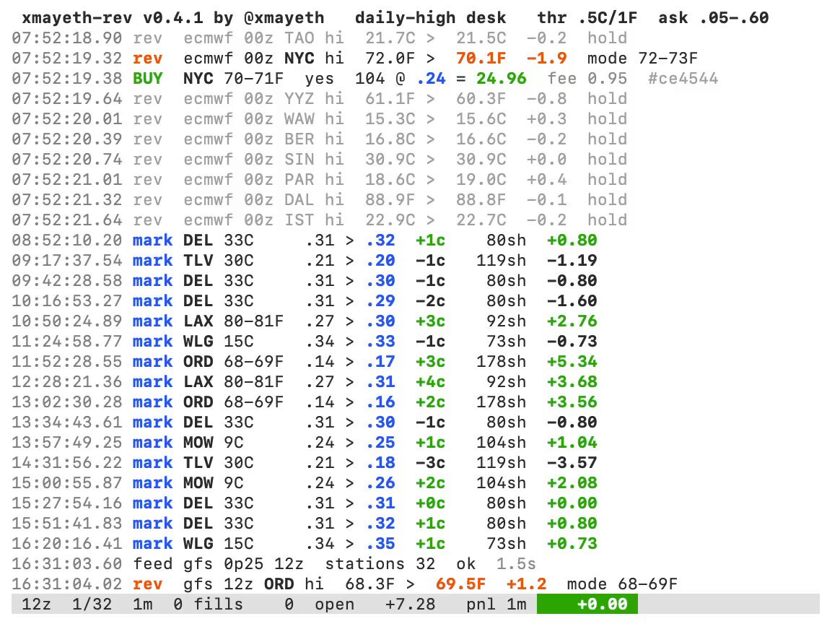Click the "mode 68-69F" text
The image size is (840, 624).
[622, 584]
